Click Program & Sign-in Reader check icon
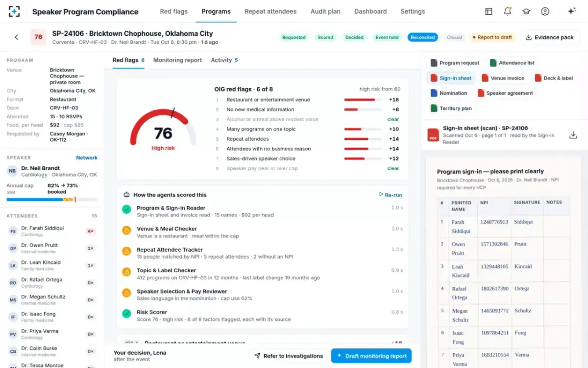588x368 pixels. [x=126, y=210]
